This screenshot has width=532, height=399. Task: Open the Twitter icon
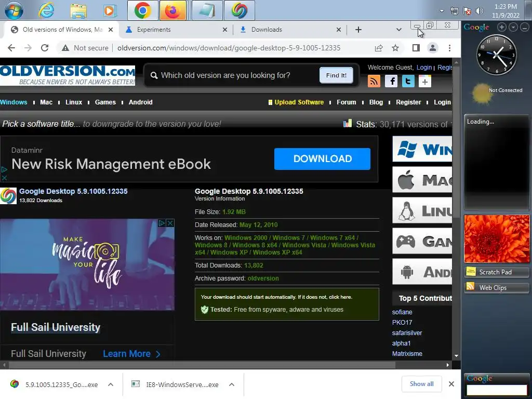point(408,81)
